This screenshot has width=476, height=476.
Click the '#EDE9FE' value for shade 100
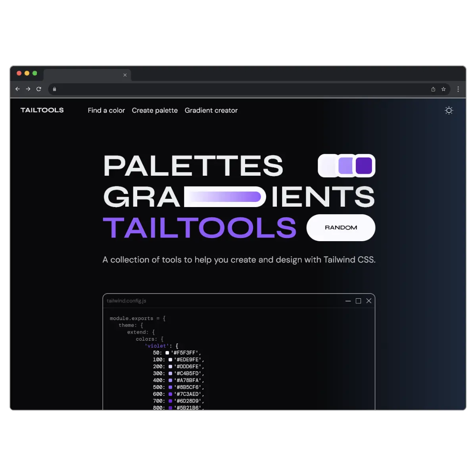(188, 360)
